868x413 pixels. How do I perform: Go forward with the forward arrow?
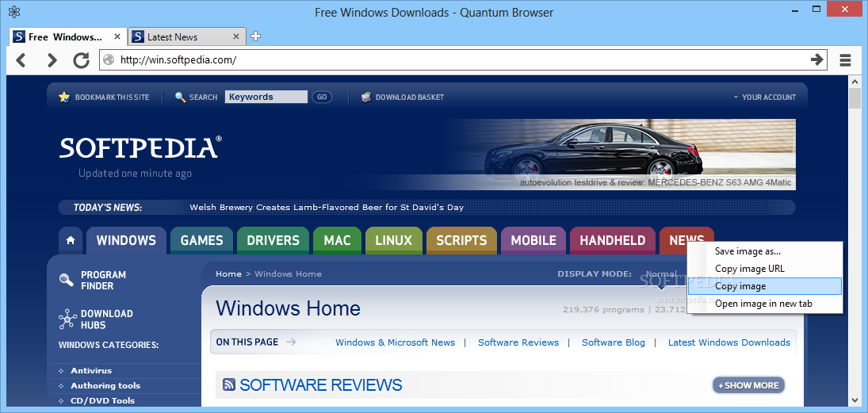point(52,59)
